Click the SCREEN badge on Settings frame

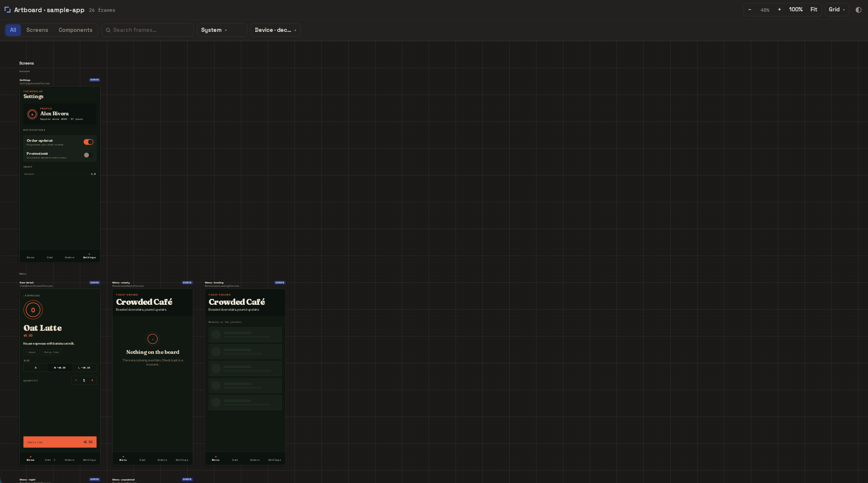[95, 80]
